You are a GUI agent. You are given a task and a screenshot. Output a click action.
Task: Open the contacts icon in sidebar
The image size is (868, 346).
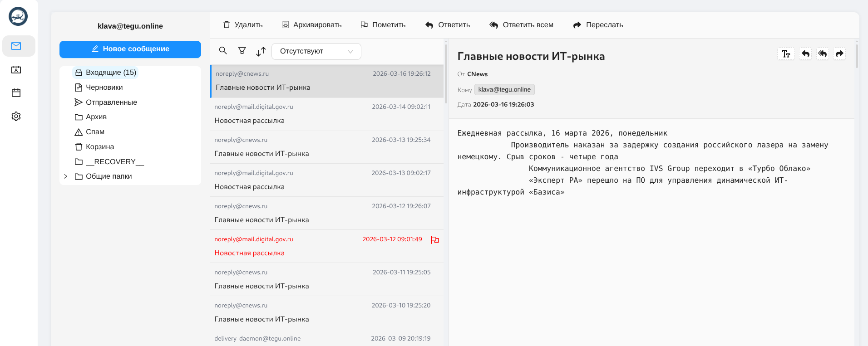pyautogui.click(x=16, y=70)
